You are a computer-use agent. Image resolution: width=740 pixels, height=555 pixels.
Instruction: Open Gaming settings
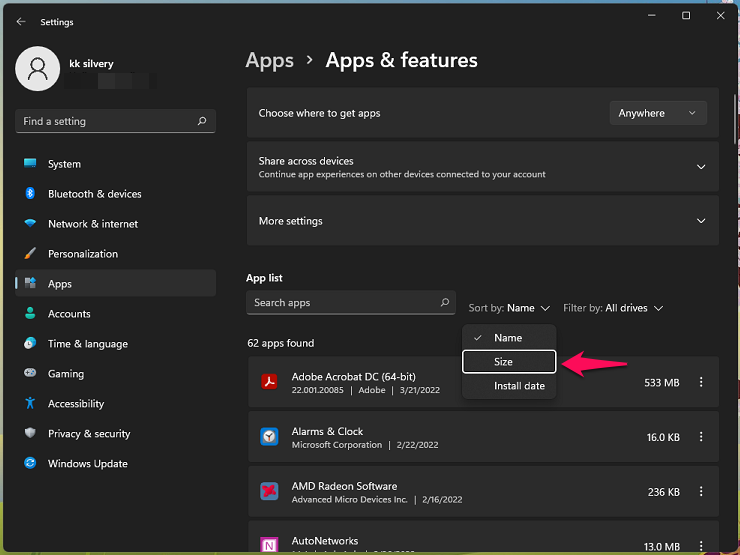point(116,374)
